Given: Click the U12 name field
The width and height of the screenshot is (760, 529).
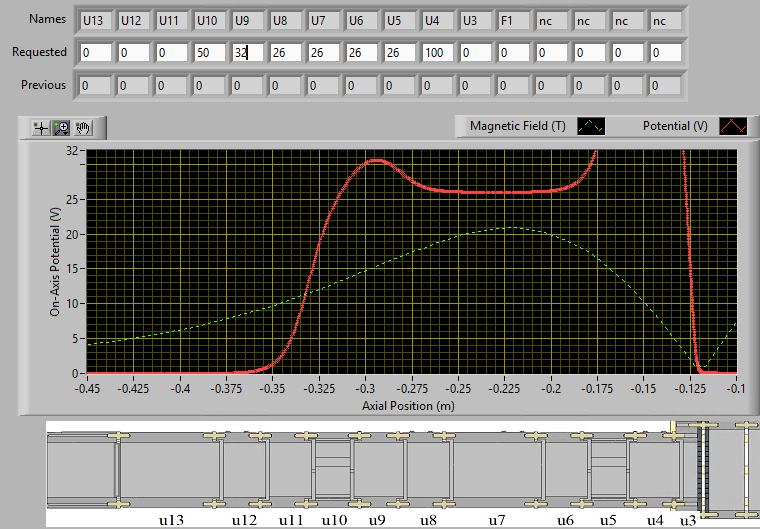Looking at the screenshot, I should 133,21.
